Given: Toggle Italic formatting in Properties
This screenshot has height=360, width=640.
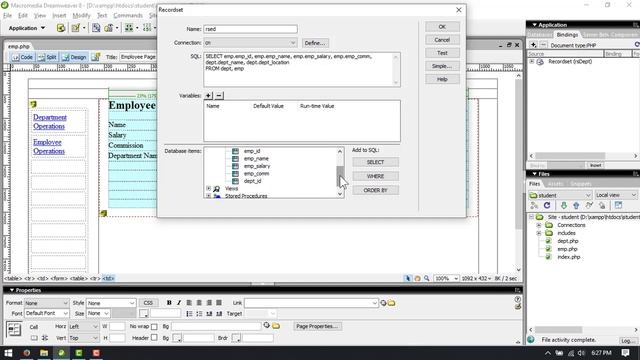Looking at the screenshot, I should [179, 302].
